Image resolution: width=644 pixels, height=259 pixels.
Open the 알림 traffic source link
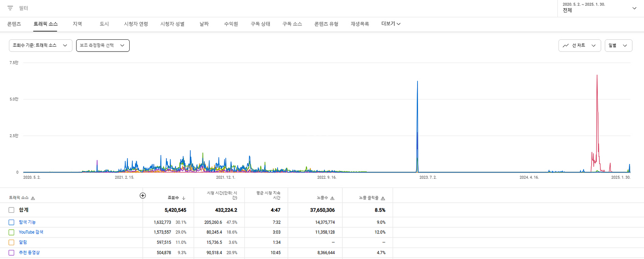pyautogui.click(x=23, y=242)
